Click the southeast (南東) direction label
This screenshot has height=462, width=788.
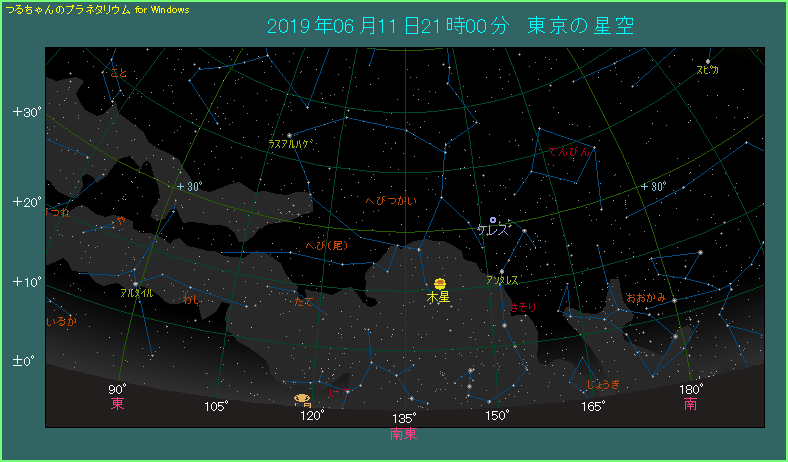404,433
